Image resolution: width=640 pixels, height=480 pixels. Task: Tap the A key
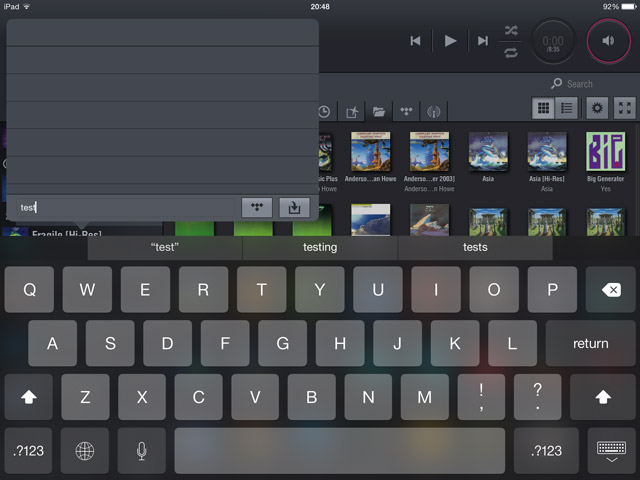52,343
